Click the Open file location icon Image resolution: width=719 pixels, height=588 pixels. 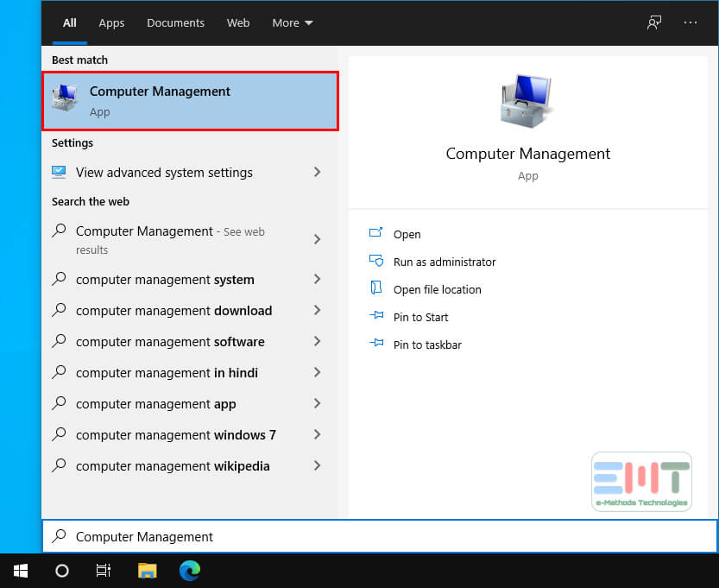click(x=376, y=288)
